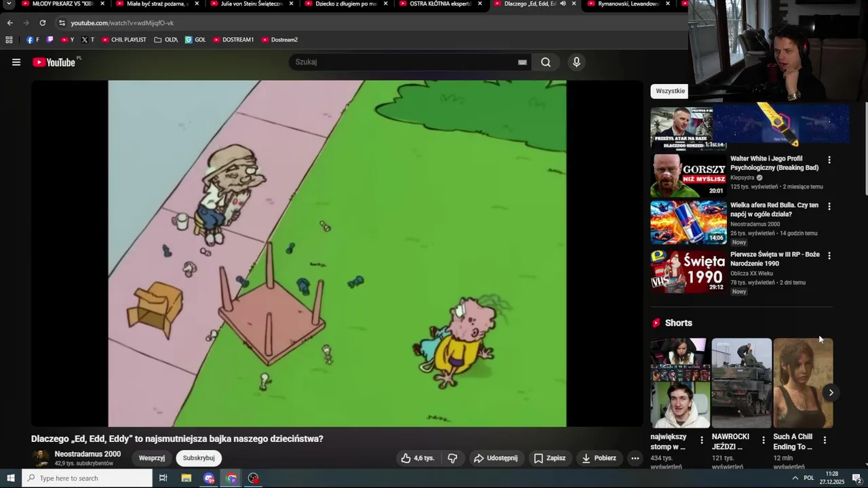Open the X bookmark labeled T
This screenshot has width=868, height=488.
pyautogui.click(x=88, y=40)
